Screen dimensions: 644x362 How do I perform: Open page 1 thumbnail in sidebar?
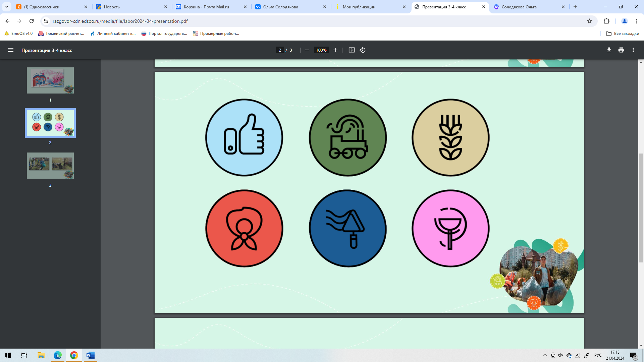tap(50, 80)
